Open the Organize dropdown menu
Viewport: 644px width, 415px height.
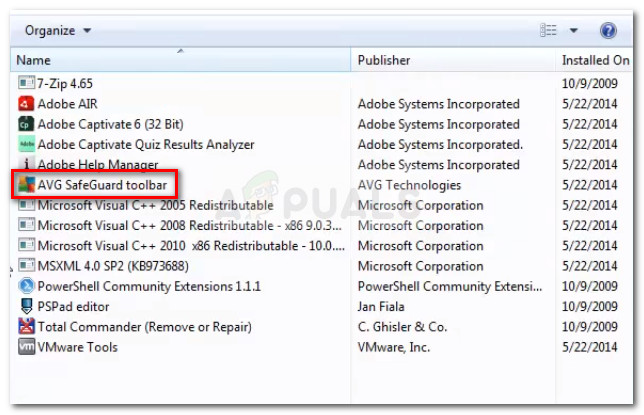point(58,31)
